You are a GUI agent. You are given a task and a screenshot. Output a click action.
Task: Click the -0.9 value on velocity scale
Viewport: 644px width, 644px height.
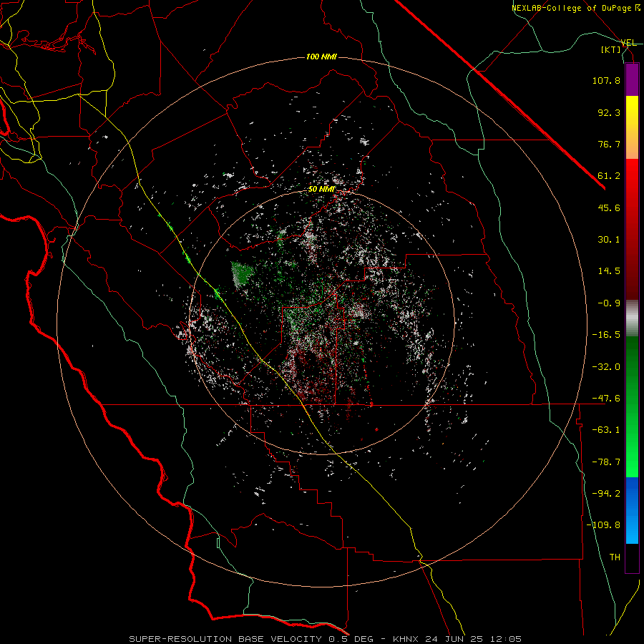[x=609, y=303]
